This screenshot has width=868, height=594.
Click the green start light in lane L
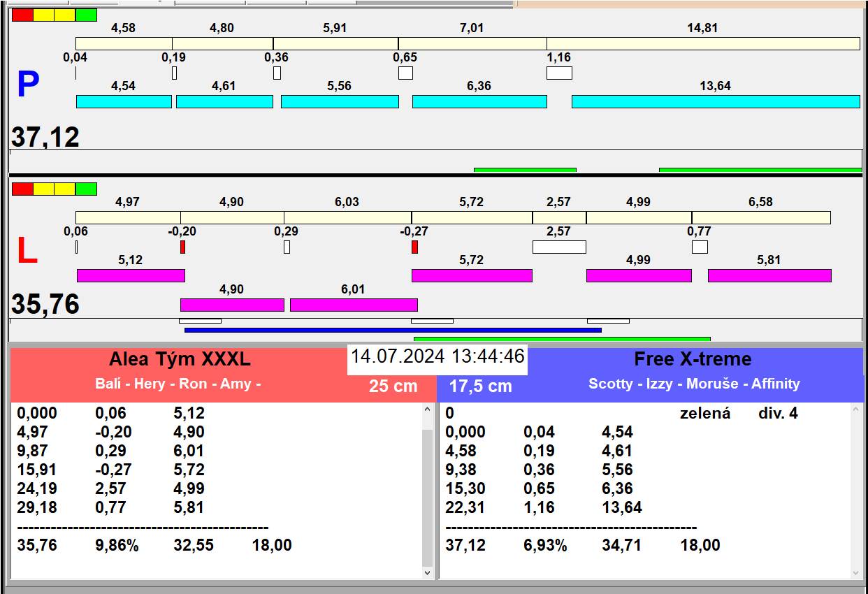point(86,189)
